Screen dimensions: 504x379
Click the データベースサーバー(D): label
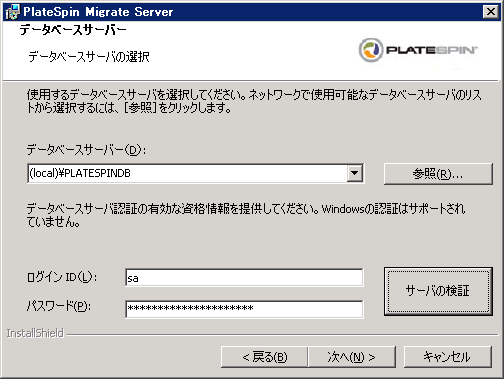[x=86, y=150]
